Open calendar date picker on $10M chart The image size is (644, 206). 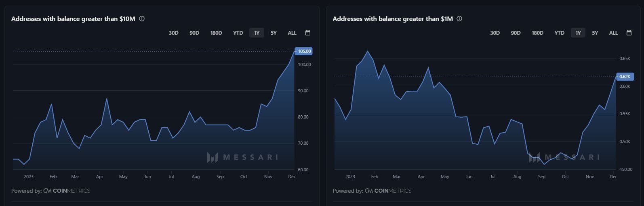[x=308, y=33]
